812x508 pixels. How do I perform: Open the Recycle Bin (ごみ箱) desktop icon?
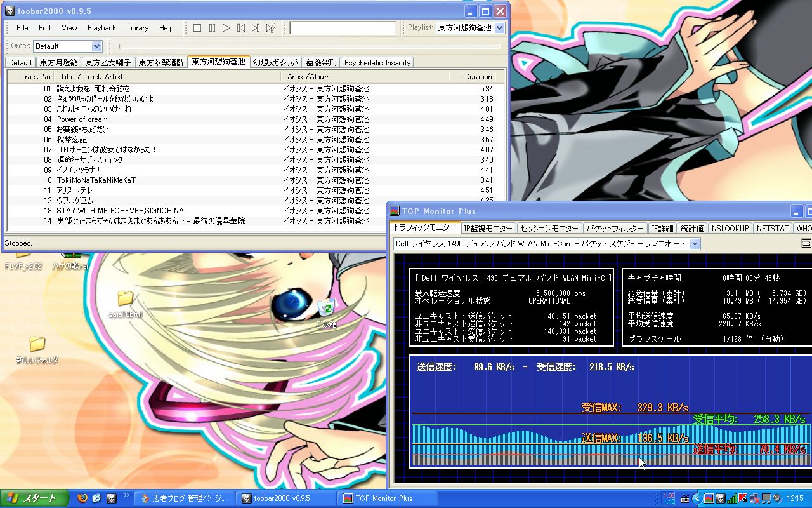[326, 314]
